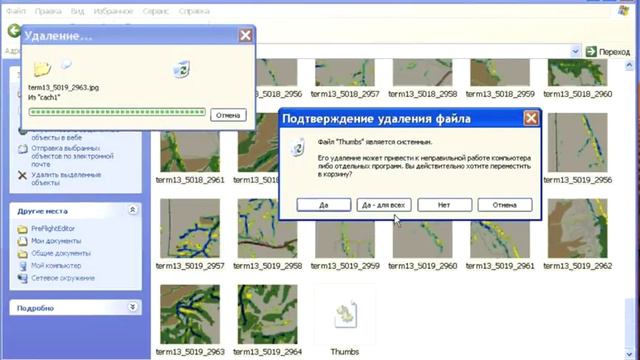Image resolution: width=640 pixels, height=360 pixels.
Task: Select thumbnail term13_5019_2958
Action: (267, 228)
